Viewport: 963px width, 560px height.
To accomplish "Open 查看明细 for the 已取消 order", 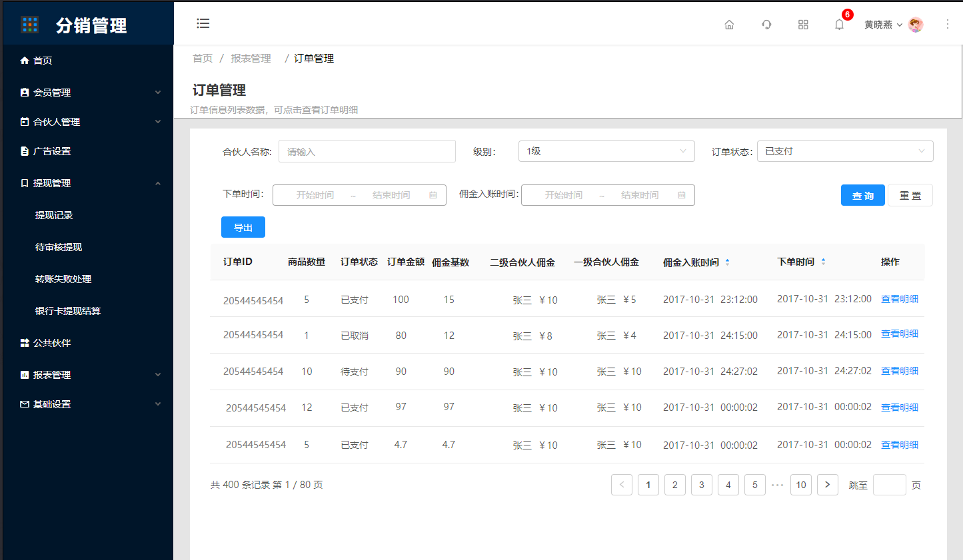I will [x=900, y=334].
